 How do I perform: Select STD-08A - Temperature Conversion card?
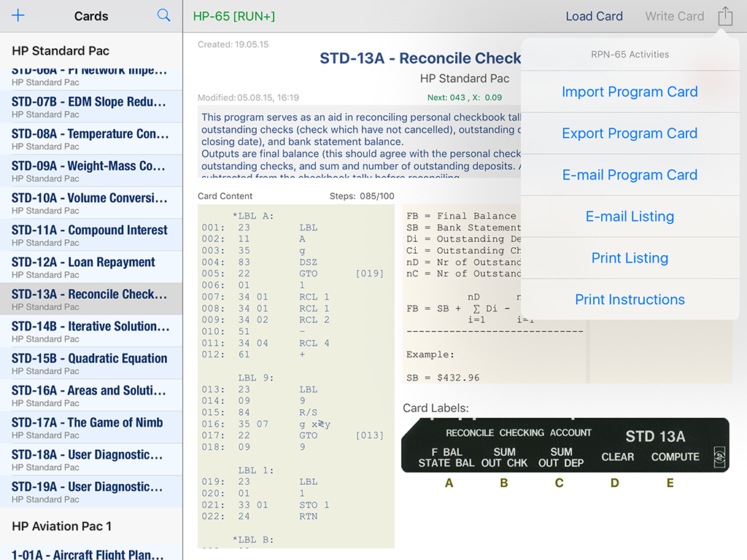(x=91, y=139)
